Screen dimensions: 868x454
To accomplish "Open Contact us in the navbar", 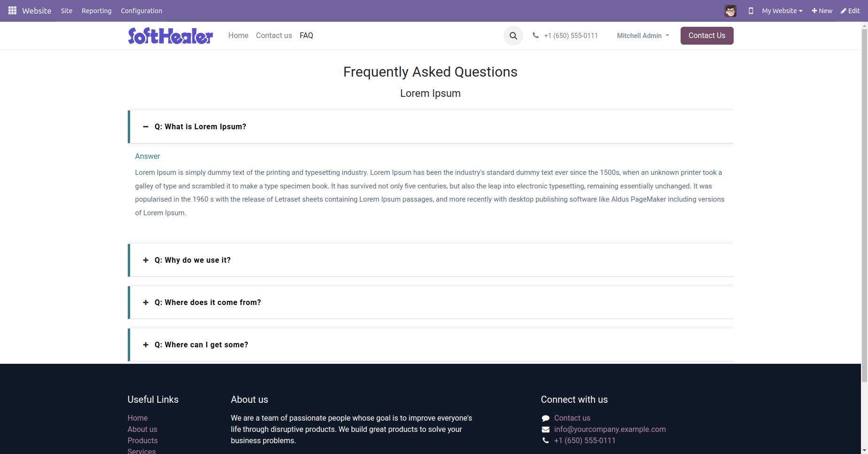I will pyautogui.click(x=274, y=36).
